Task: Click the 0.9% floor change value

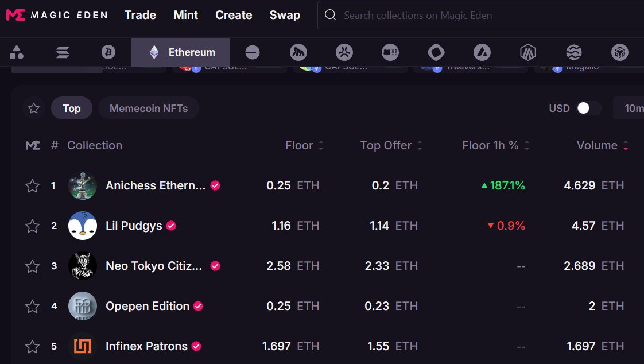Action: pyautogui.click(x=506, y=226)
